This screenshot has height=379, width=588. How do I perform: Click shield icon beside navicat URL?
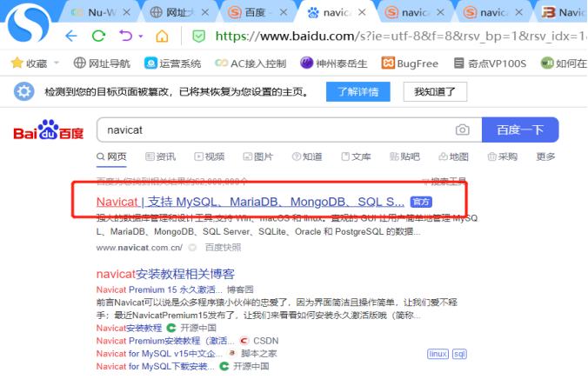click(x=192, y=248)
